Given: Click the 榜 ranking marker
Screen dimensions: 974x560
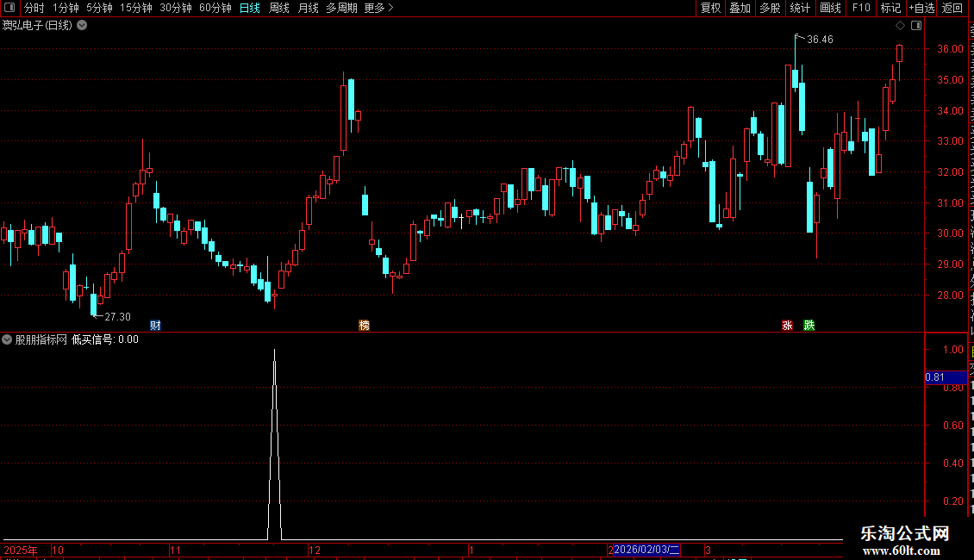Looking at the screenshot, I should coord(364,326).
